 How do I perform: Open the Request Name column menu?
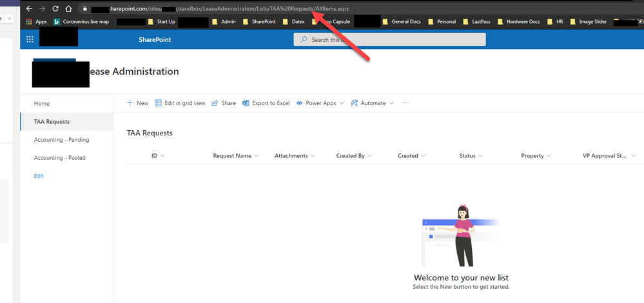coord(236,155)
